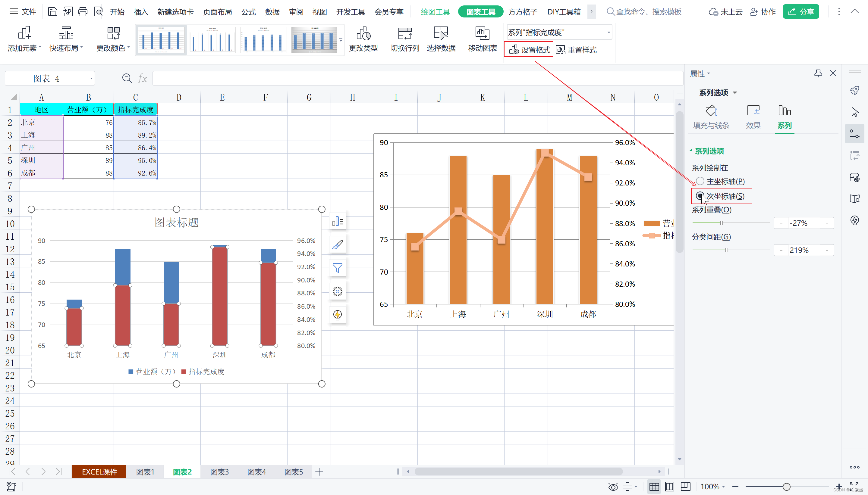
Task: Click properties sliders icon in right sidebar
Action: coord(854,134)
